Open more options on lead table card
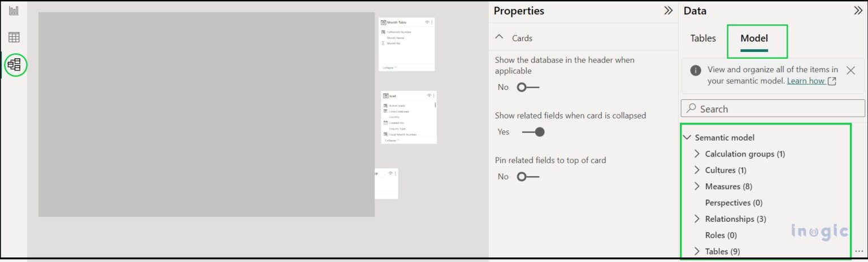This screenshot has height=262, width=868. (434, 95)
